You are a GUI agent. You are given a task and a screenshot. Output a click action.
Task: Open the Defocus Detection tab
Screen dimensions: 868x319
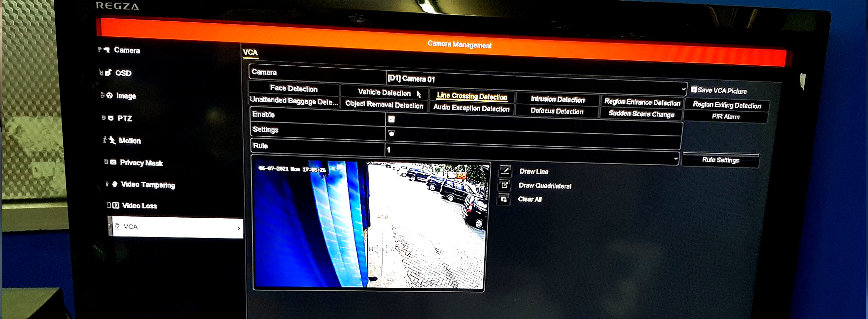pyautogui.click(x=557, y=111)
